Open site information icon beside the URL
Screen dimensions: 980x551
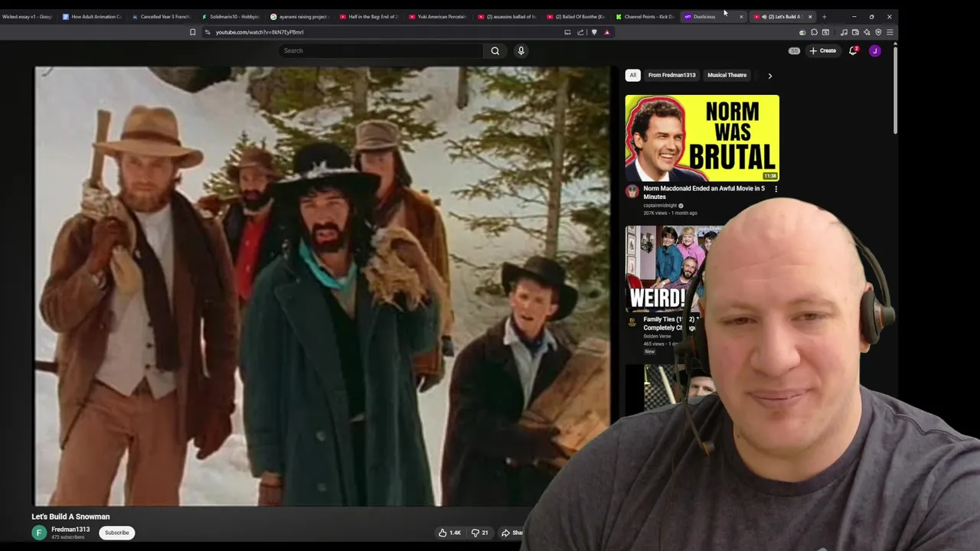coord(207,32)
